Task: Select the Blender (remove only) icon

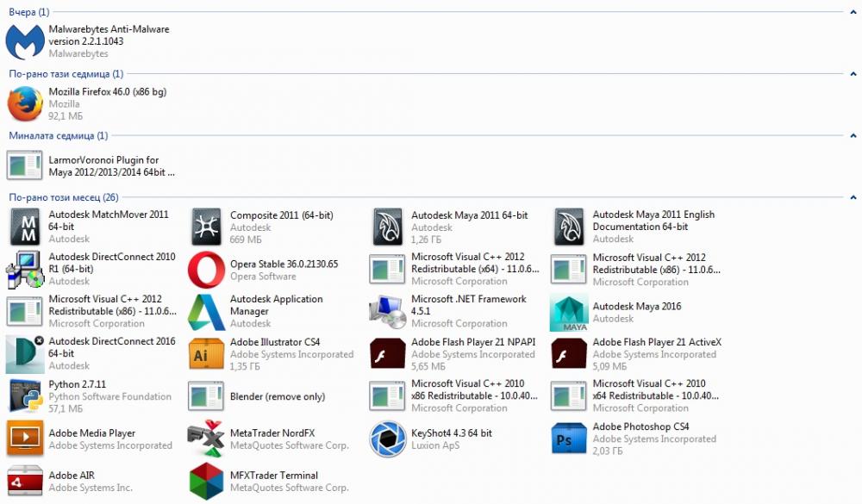Action: pos(206,396)
